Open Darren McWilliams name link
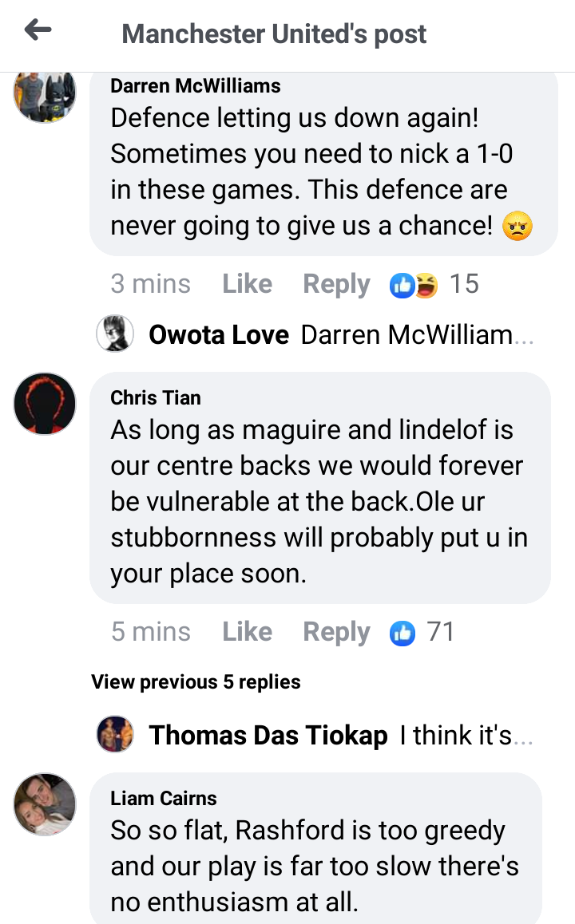Screen dimensions: 575x924 pos(195,86)
